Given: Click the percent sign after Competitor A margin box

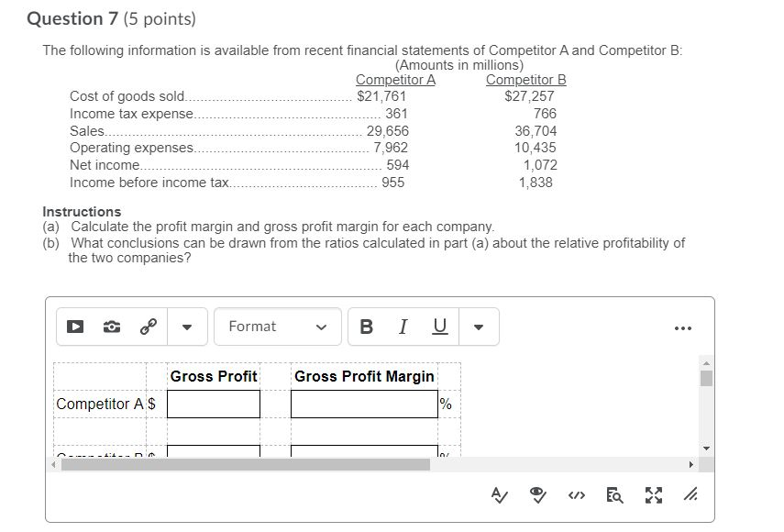Looking at the screenshot, I should coord(446,404).
